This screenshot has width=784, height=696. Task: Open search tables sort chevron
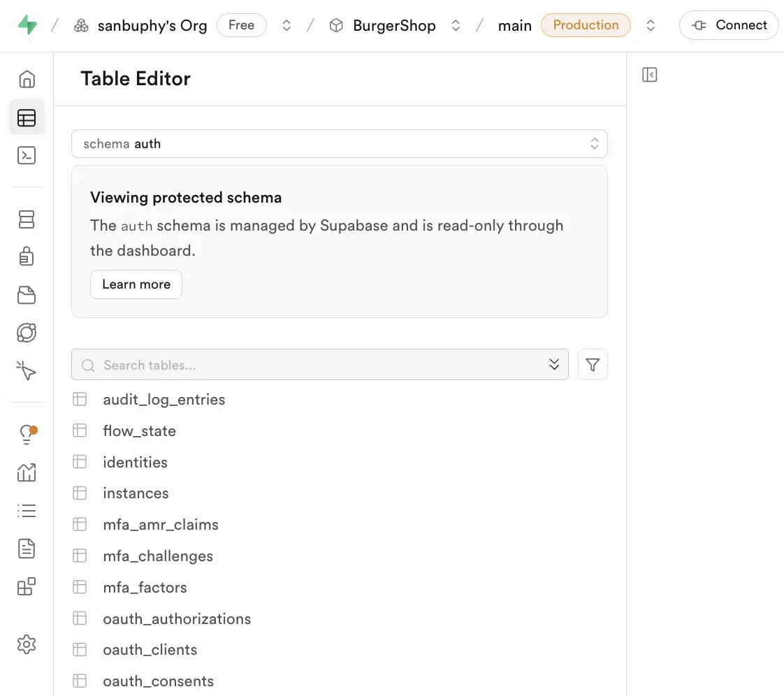(554, 365)
